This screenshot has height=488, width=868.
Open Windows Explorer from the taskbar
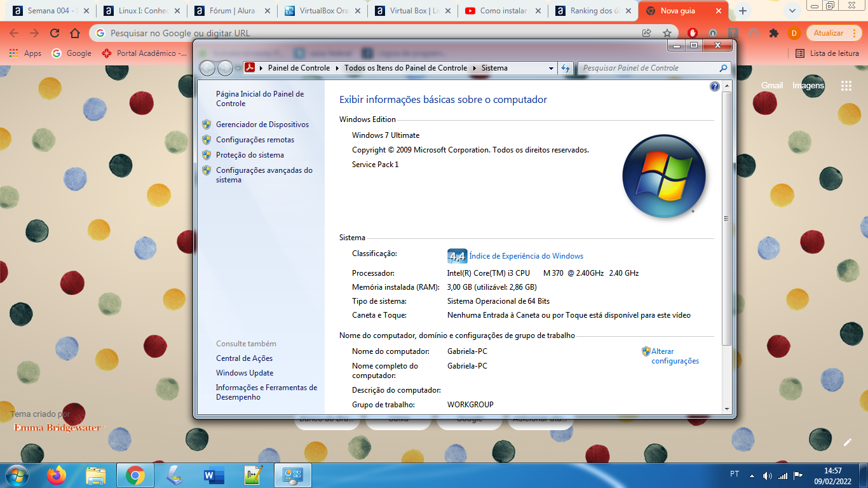[x=96, y=475]
